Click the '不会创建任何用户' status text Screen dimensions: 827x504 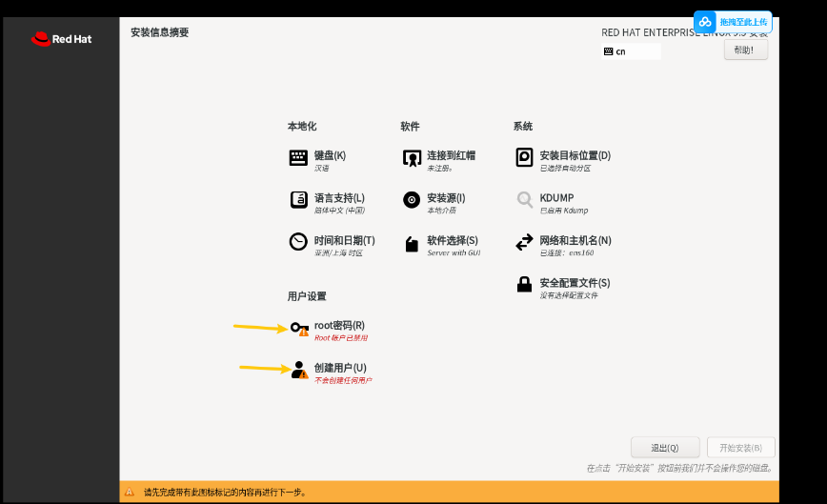click(343, 380)
